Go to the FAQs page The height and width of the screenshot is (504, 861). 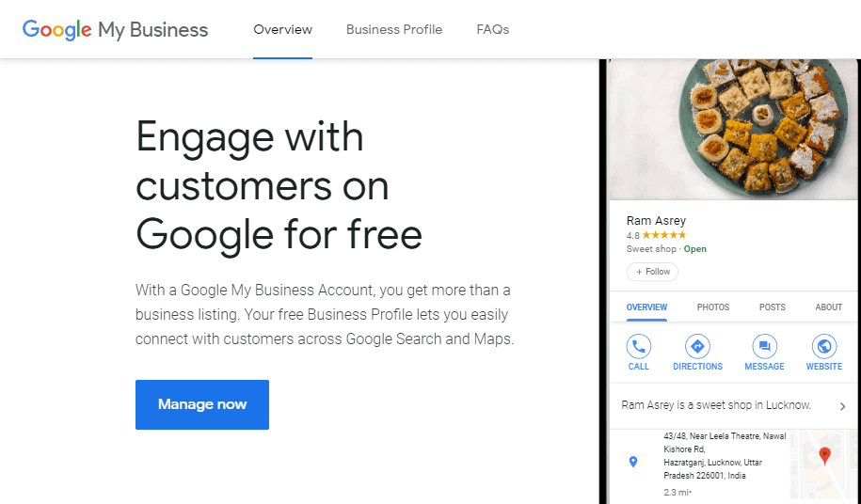(492, 29)
